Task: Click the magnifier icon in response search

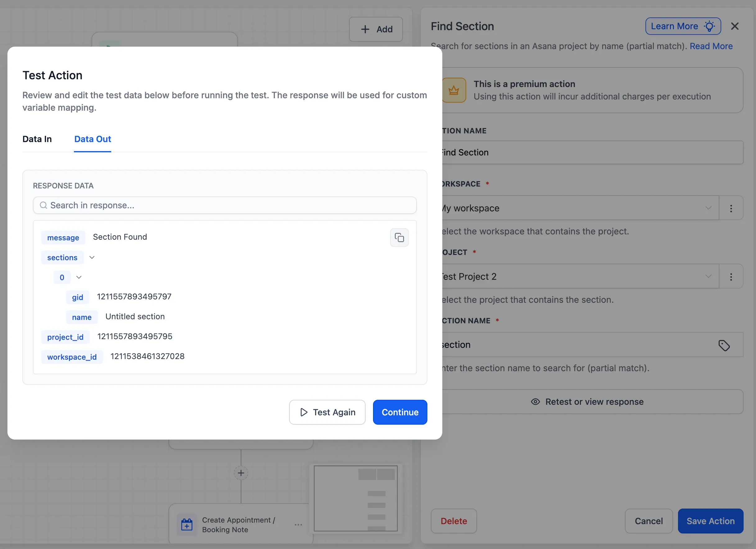Action: (44, 205)
